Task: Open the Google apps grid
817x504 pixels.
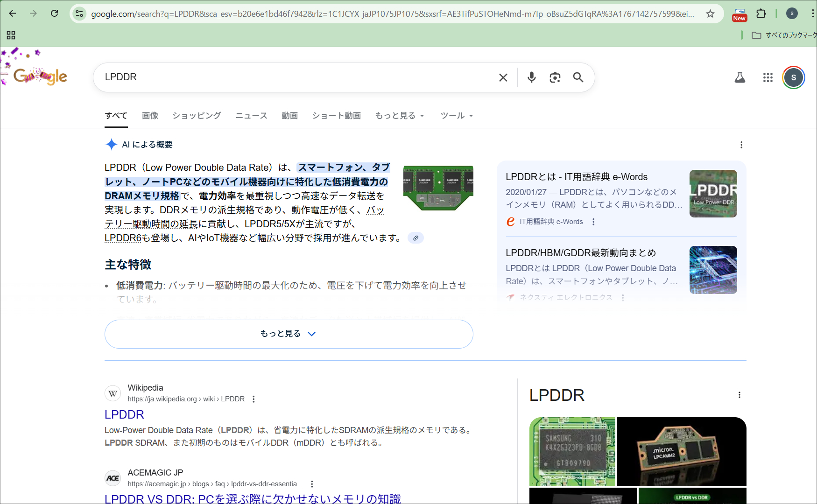Action: (768, 77)
